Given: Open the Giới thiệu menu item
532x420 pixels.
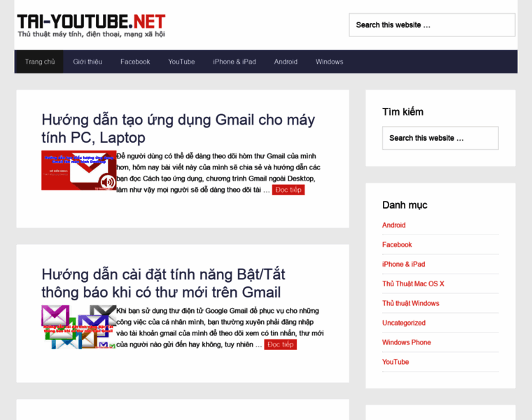Looking at the screenshot, I should pos(87,62).
